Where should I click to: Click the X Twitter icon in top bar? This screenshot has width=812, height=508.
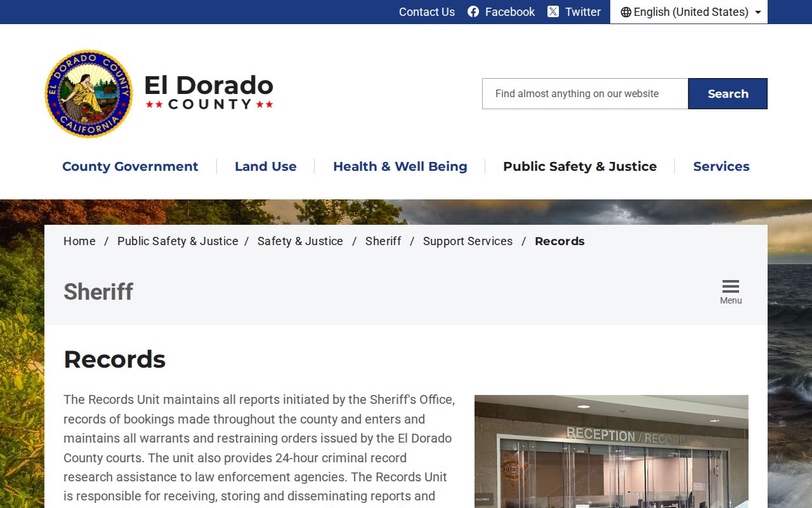tap(553, 12)
